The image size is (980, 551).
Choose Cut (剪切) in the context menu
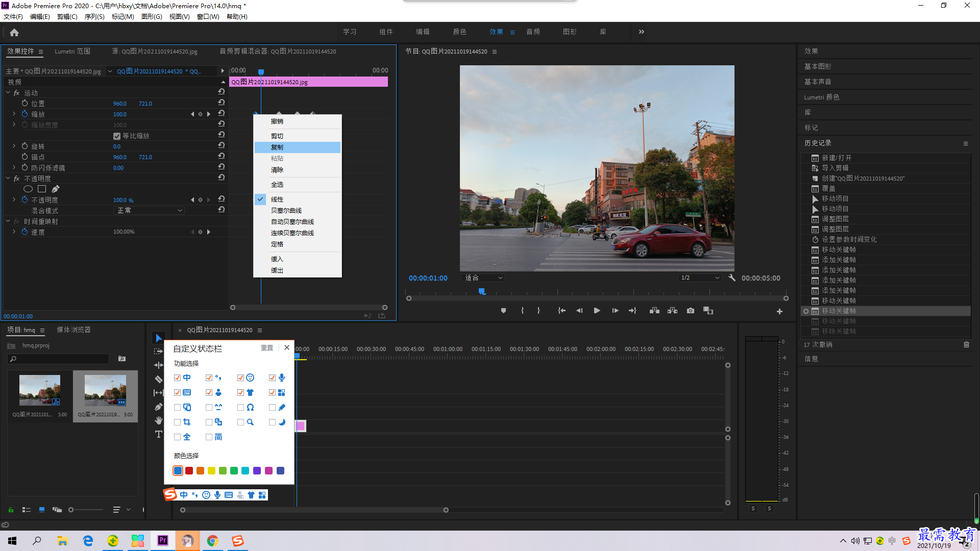pos(298,136)
